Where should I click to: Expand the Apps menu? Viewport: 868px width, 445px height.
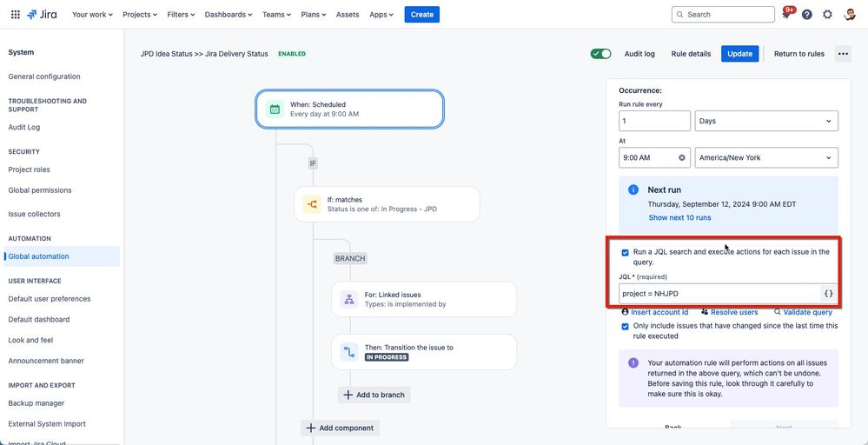tap(381, 15)
